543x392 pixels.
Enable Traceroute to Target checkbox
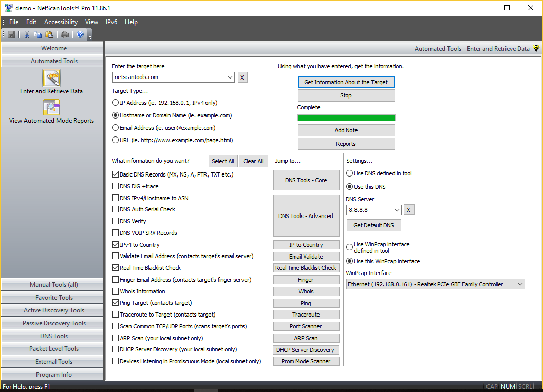click(x=115, y=315)
